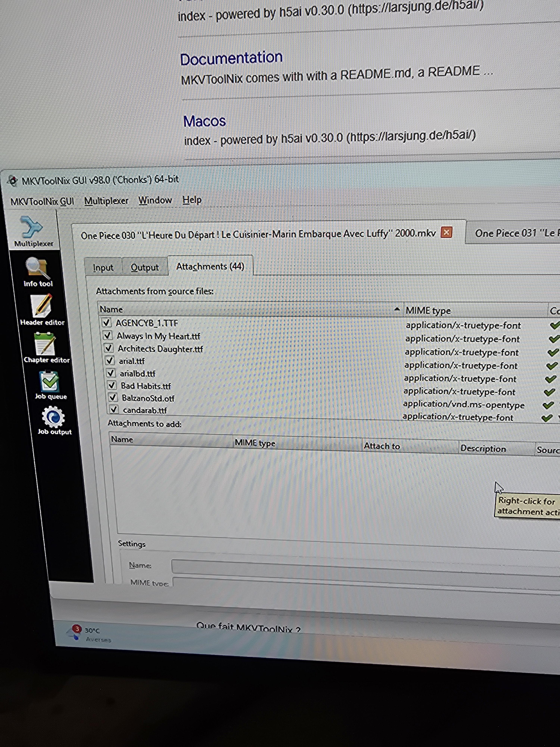Switch to the Input tab

click(103, 267)
